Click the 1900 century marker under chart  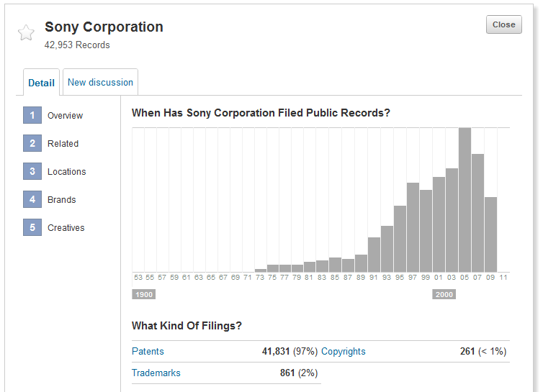pos(144,295)
